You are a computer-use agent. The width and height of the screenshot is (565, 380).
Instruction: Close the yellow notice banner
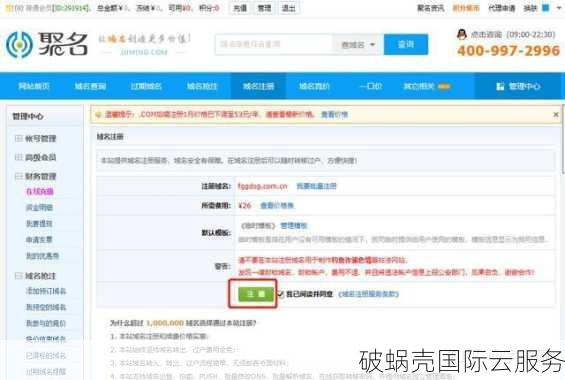(x=556, y=114)
